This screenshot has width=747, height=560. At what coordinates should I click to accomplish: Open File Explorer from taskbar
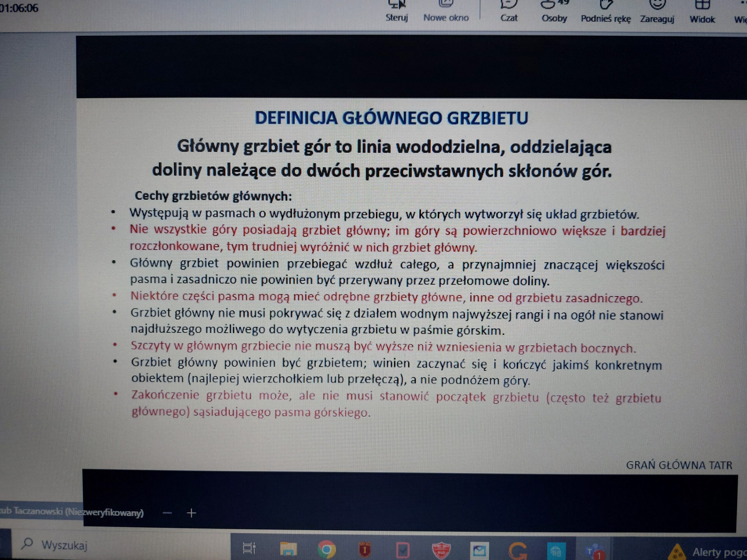pos(288,549)
